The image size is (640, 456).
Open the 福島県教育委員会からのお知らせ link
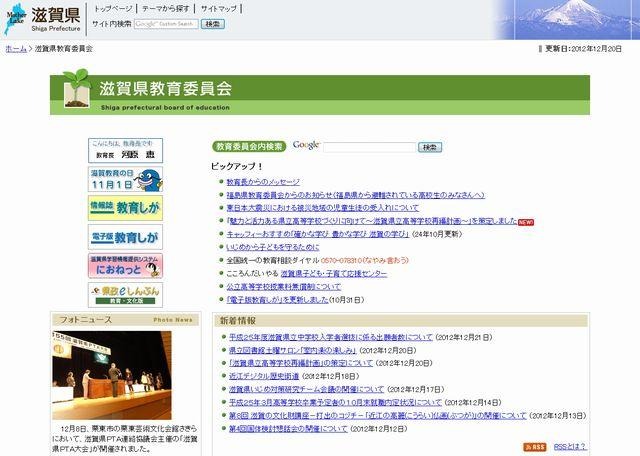(356, 195)
